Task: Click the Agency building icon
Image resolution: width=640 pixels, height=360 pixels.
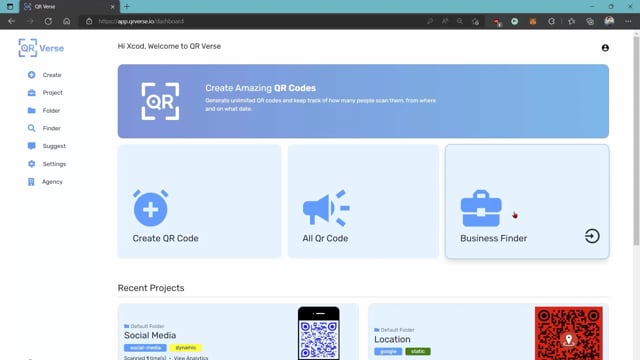Action: (x=31, y=182)
